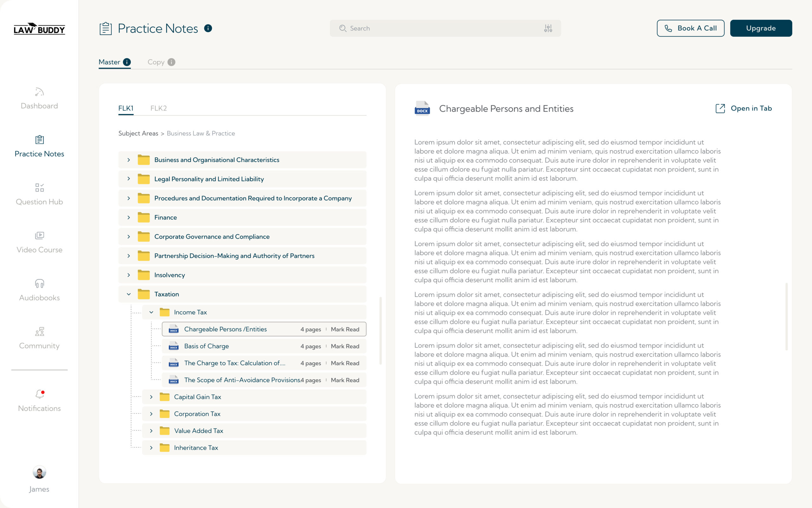Image resolution: width=812 pixels, height=508 pixels.
Task: Click the Open in Tab external icon
Action: click(x=720, y=108)
